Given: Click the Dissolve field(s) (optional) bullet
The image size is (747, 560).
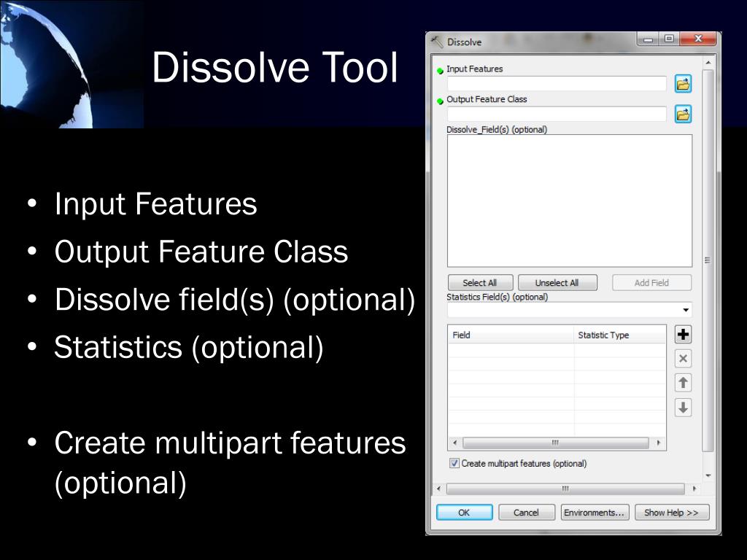Looking at the screenshot, I should pyautogui.click(x=235, y=300).
